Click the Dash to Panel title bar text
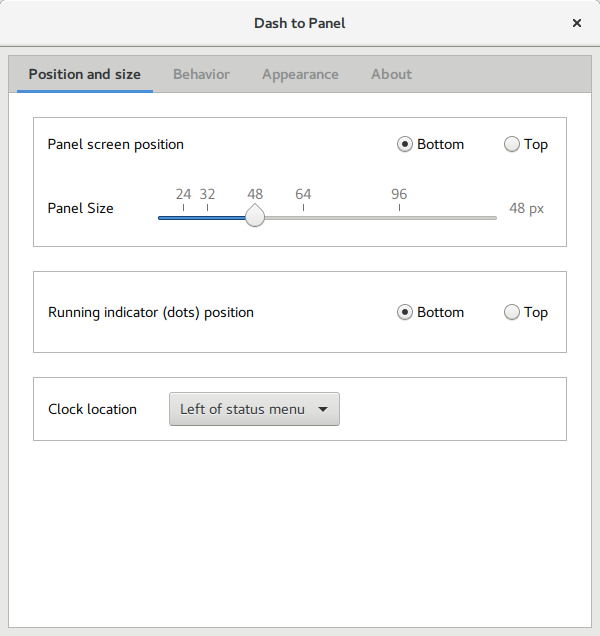Viewport: 600px width, 636px height. (x=300, y=22)
